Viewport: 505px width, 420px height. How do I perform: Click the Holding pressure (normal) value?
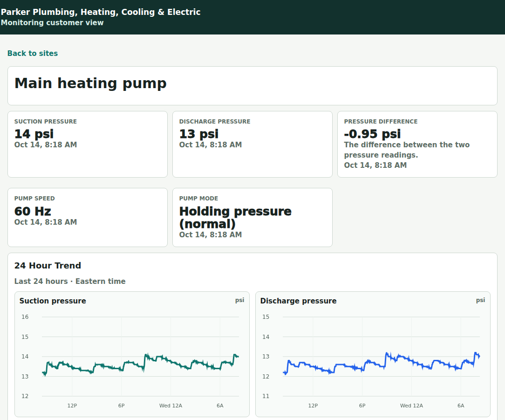(235, 217)
